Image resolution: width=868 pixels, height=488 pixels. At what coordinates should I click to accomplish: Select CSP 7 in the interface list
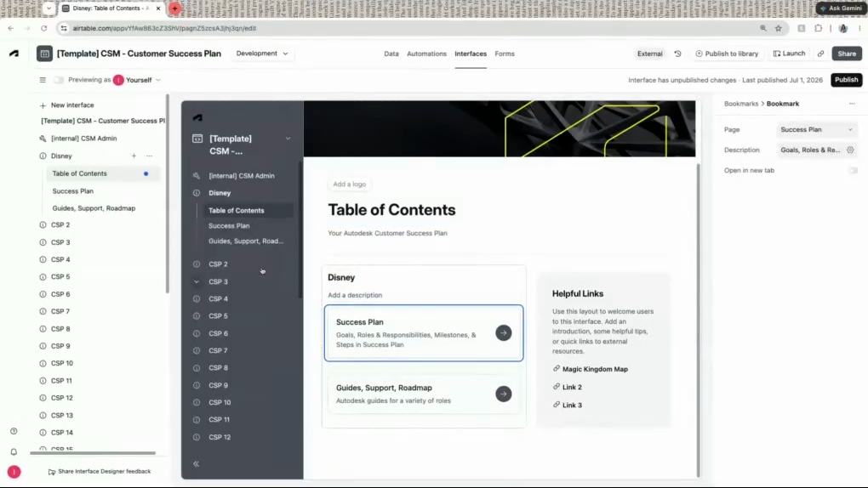60,311
